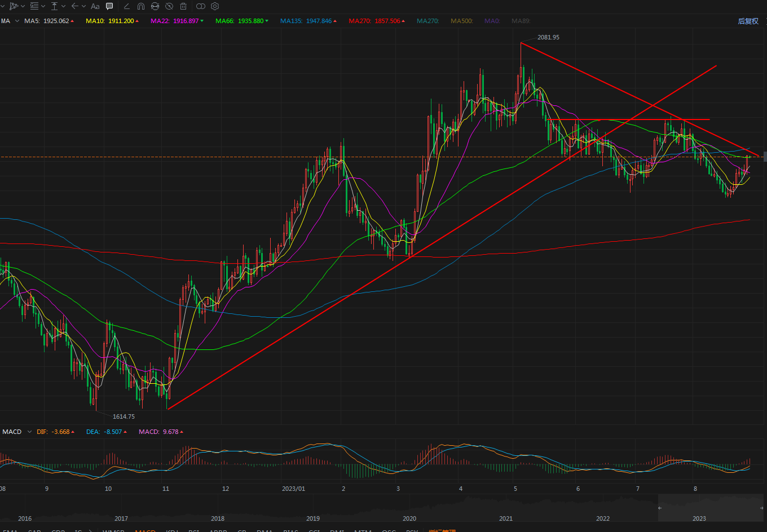767x532 pixels.
Task: Click the 2081.95 high price label
Action: pyautogui.click(x=548, y=37)
